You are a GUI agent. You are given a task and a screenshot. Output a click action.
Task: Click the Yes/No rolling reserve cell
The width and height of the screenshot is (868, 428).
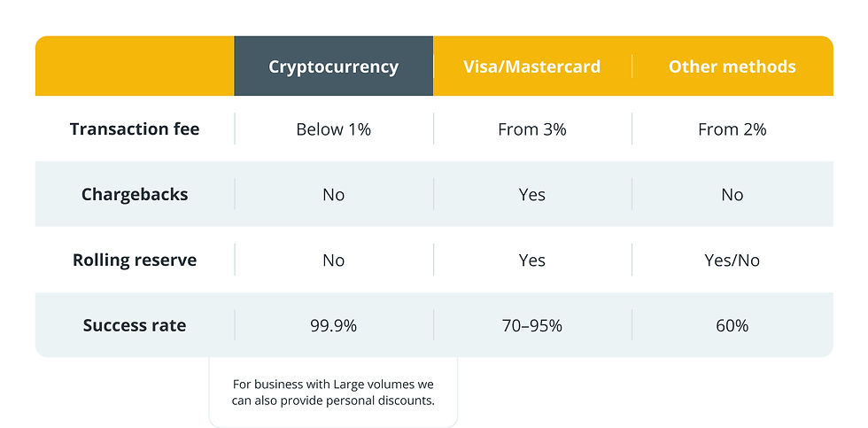click(x=732, y=260)
